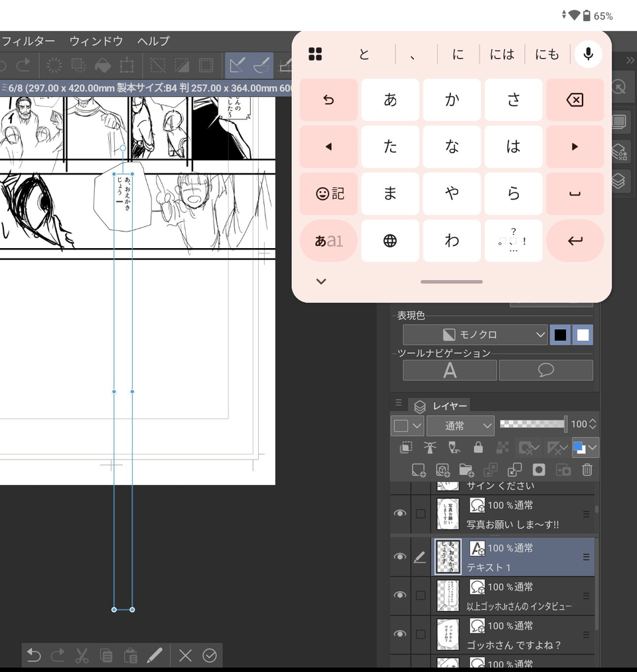The width and height of the screenshot is (637, 672).
Task: Deselect the selection area in toolbar
Action: tap(158, 65)
